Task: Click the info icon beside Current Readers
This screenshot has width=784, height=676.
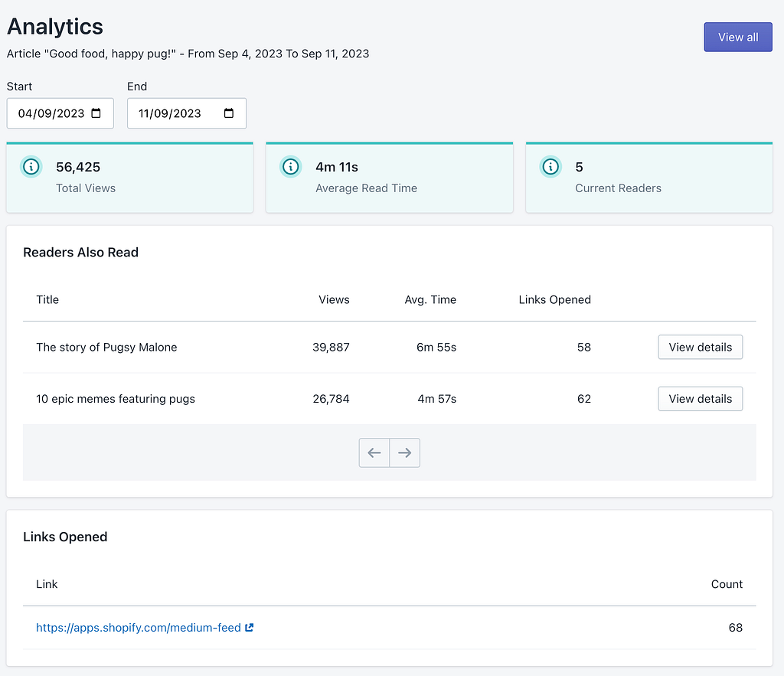Action: click(x=550, y=167)
